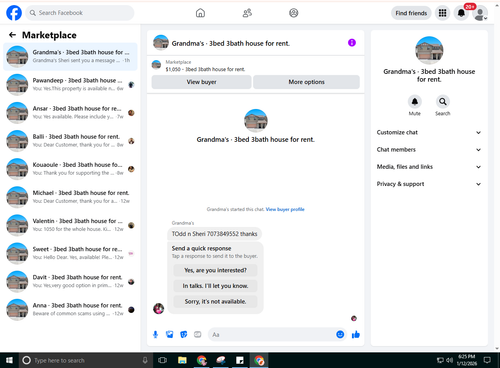This screenshot has height=368, width=500.
Task: Click the Cortana microphone icon in taskbar search
Action: coord(145,360)
